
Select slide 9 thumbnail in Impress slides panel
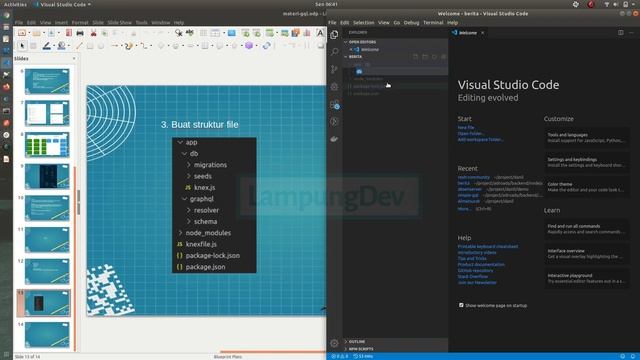point(47,176)
